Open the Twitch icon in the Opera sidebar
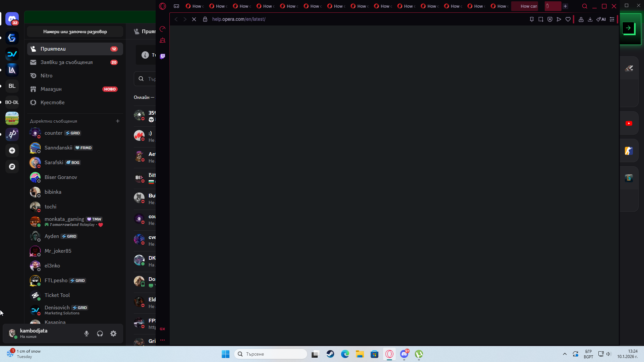 163,56
